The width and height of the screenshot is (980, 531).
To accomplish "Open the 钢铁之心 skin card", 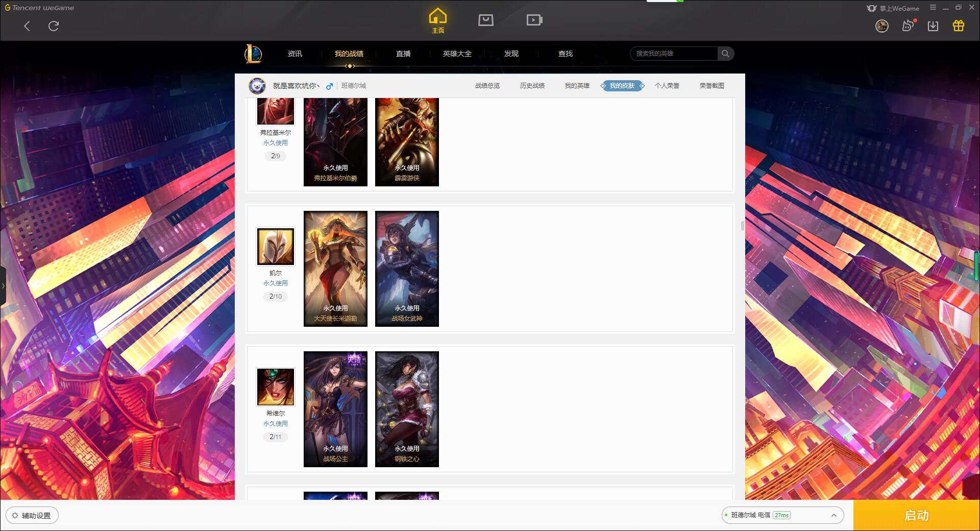I will (x=407, y=409).
